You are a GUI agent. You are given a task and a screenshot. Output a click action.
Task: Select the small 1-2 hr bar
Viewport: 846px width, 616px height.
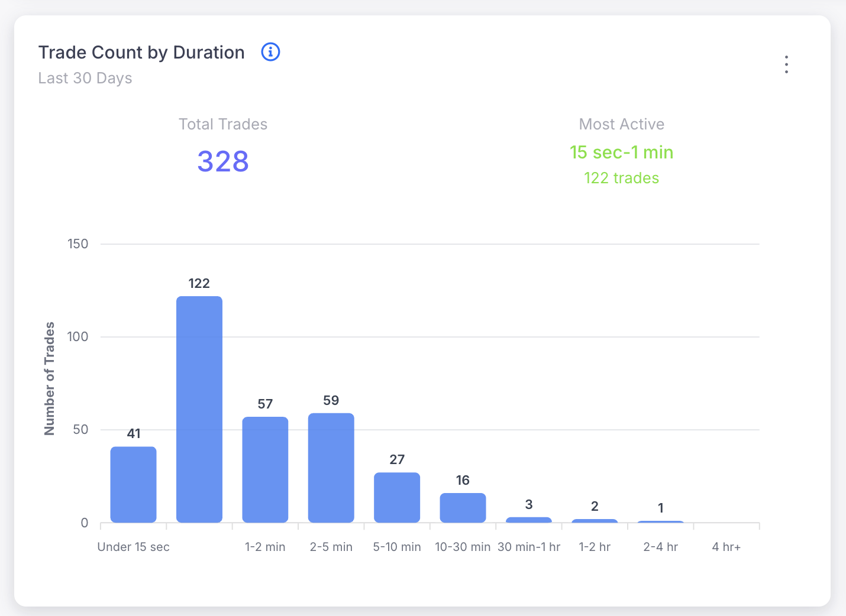[x=595, y=521]
